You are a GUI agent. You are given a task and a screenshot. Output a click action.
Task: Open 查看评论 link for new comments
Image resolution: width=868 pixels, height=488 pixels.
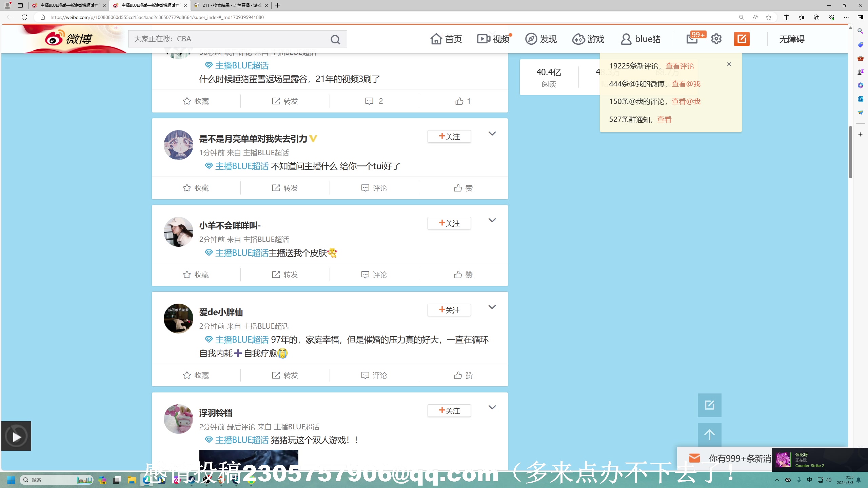(x=680, y=66)
